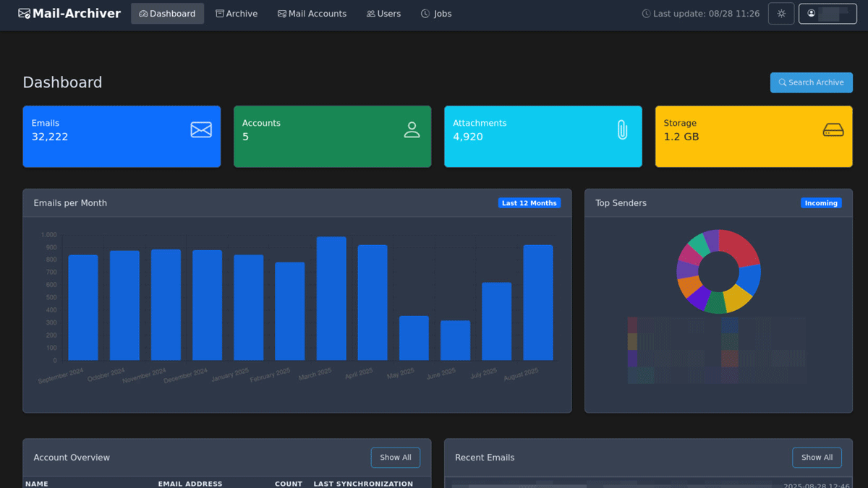868x488 pixels.
Task: Open the user account dropdown menu
Action: [827, 14]
